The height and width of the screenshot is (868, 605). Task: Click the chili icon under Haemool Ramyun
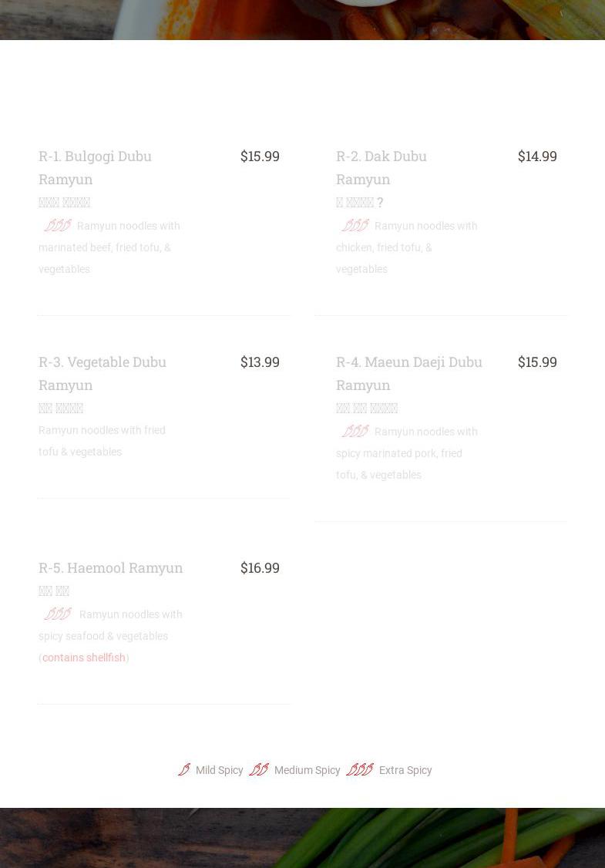tap(58, 614)
